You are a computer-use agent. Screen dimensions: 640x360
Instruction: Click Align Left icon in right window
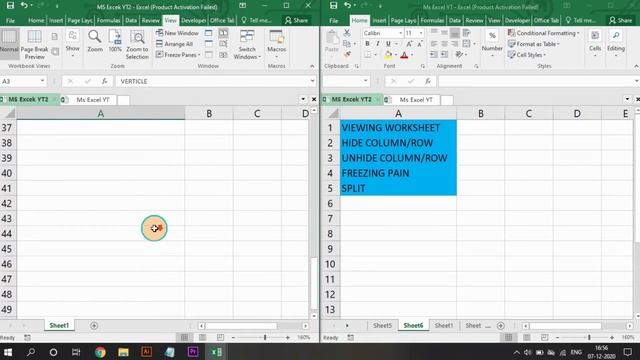tap(433, 44)
